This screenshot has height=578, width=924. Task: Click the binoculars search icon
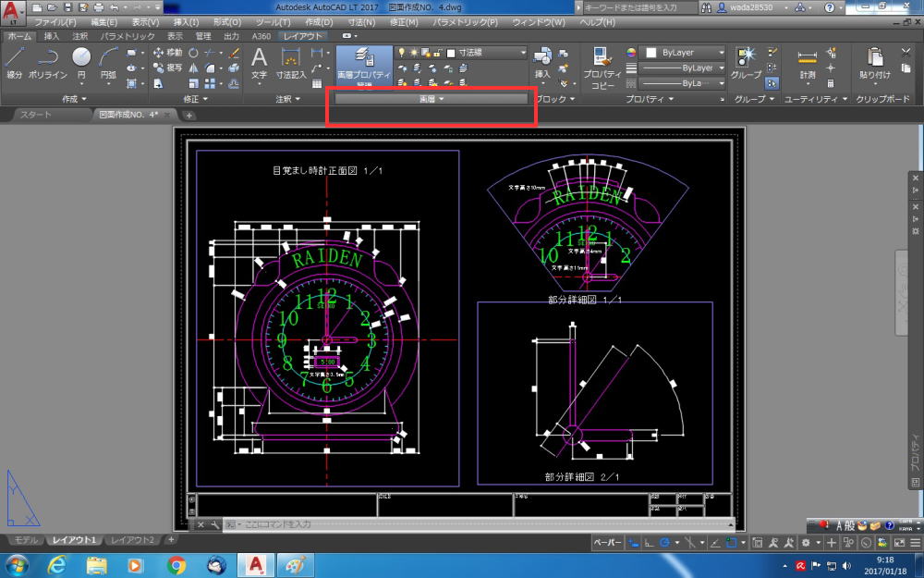click(x=706, y=7)
